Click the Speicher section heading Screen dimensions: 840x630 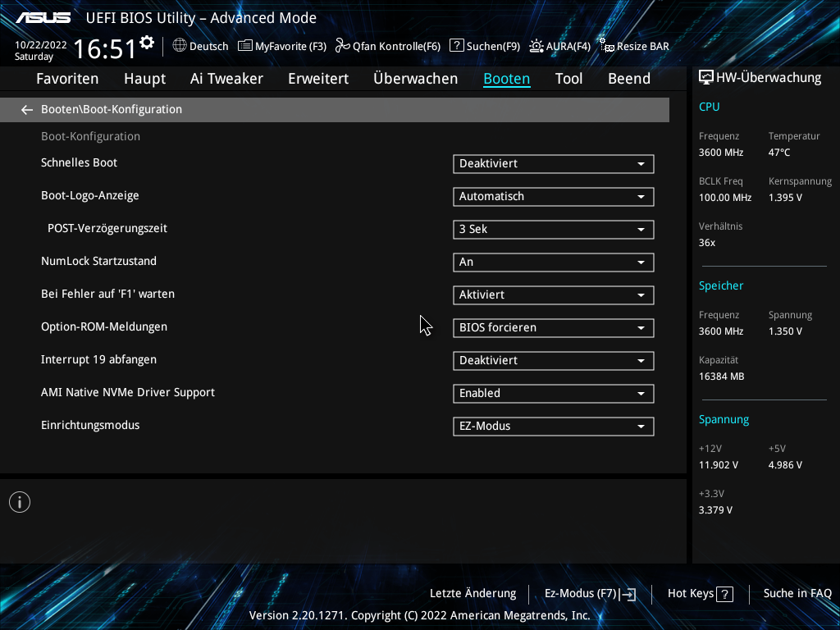(721, 286)
